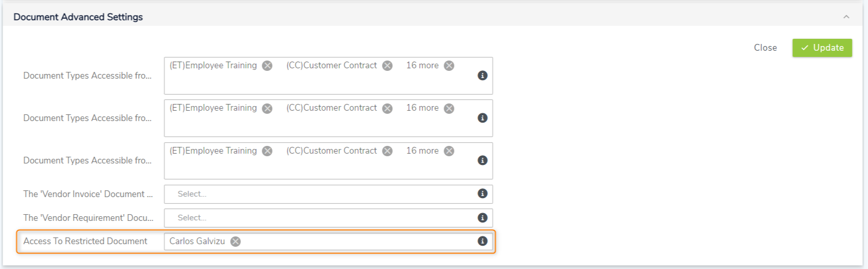The width and height of the screenshot is (868, 269).
Task: Open the 'Vendor Requirement' Document select dropdown
Action: [321, 218]
